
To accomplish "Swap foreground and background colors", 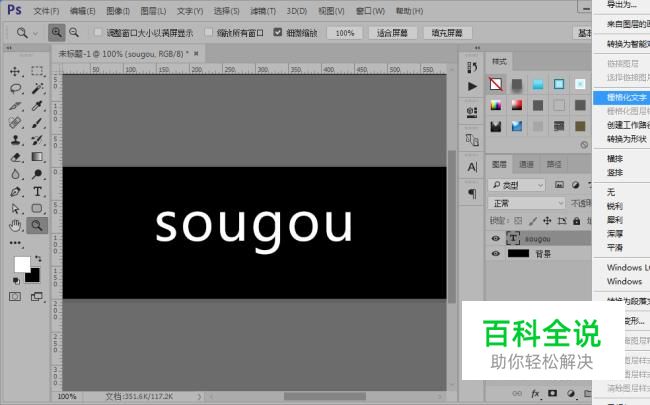I will [x=38, y=259].
